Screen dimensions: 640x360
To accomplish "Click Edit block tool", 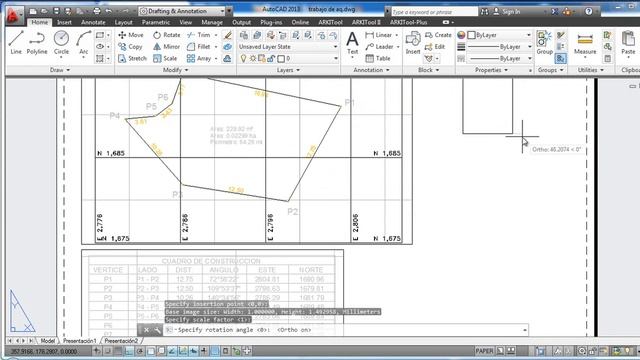I will [x=435, y=47].
